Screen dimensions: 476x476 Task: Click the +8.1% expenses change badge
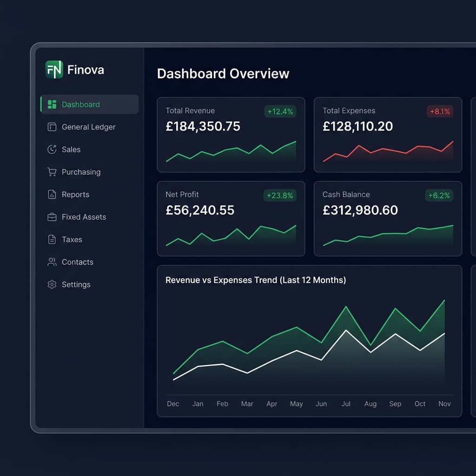pos(440,112)
